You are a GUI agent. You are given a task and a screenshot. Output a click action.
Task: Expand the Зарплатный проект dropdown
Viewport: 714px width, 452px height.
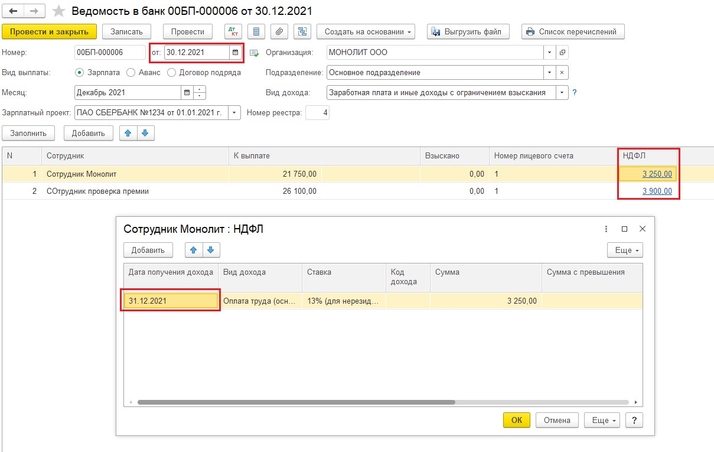point(235,113)
